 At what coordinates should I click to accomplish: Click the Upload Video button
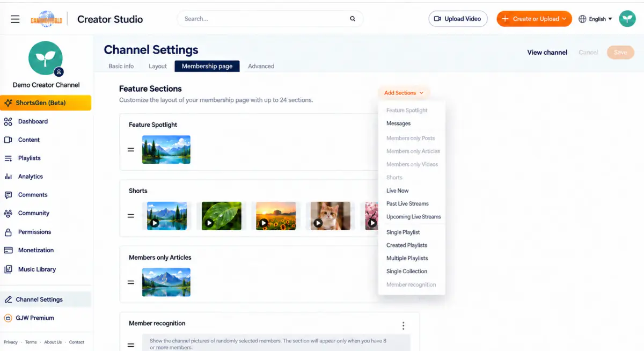coord(458,19)
